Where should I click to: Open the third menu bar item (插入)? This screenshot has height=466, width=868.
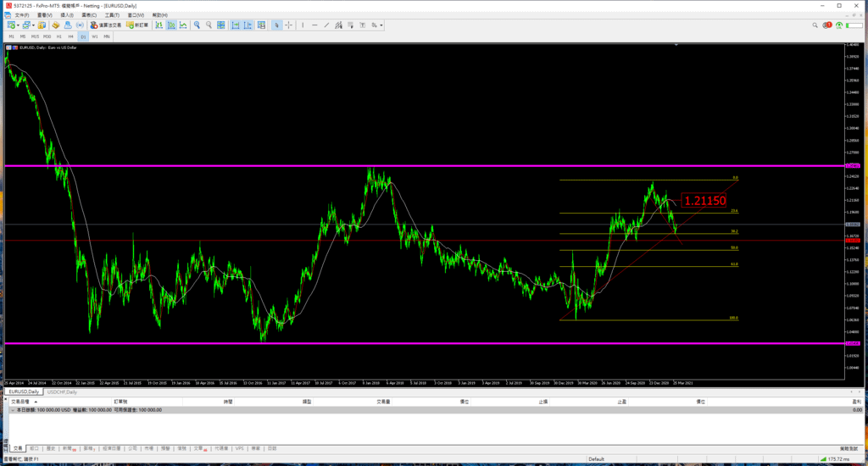coord(66,15)
